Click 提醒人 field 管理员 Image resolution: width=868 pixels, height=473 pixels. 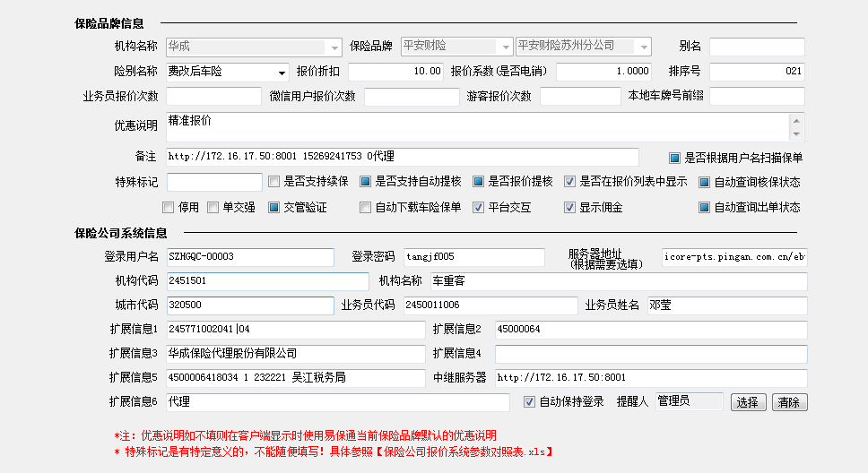click(x=690, y=401)
